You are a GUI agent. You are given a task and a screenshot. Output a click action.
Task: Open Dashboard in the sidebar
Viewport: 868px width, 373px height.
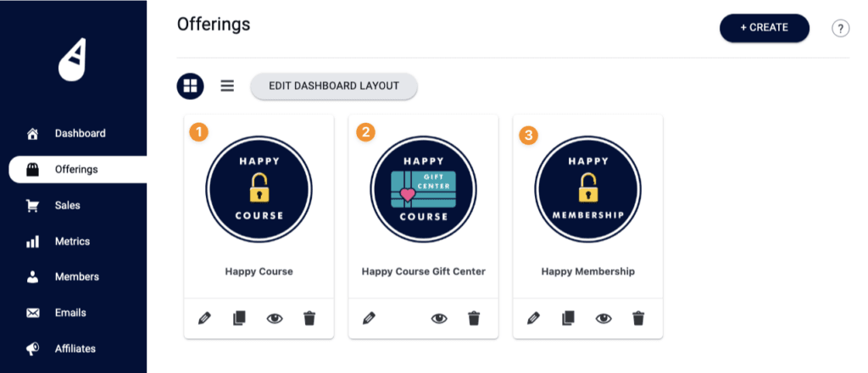80,133
